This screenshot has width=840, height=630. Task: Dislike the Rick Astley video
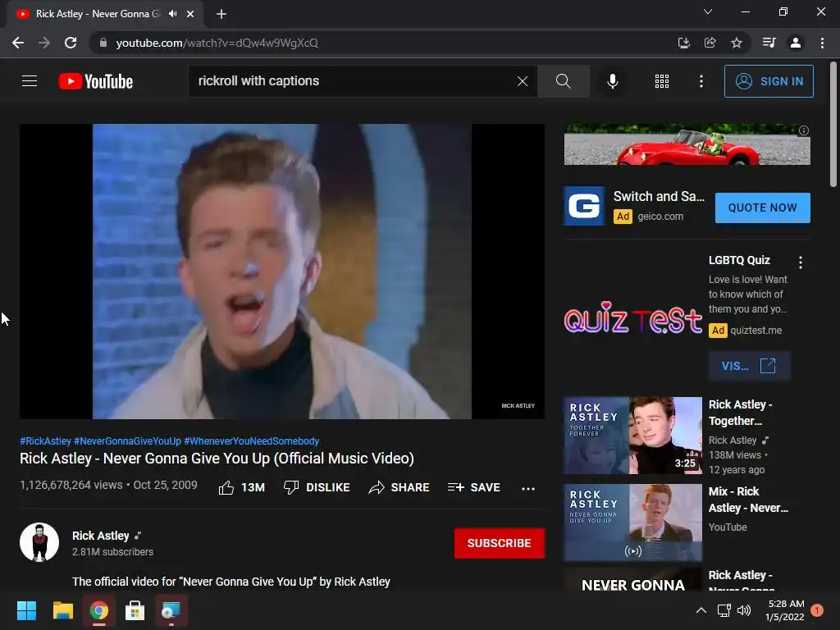tap(316, 487)
